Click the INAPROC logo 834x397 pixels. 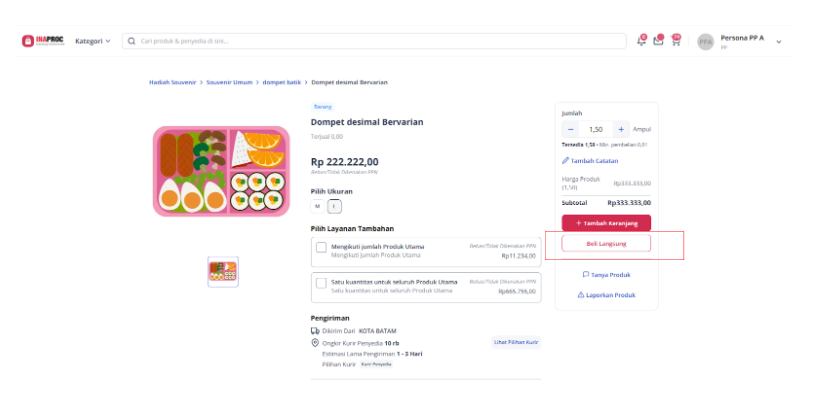click(x=43, y=41)
